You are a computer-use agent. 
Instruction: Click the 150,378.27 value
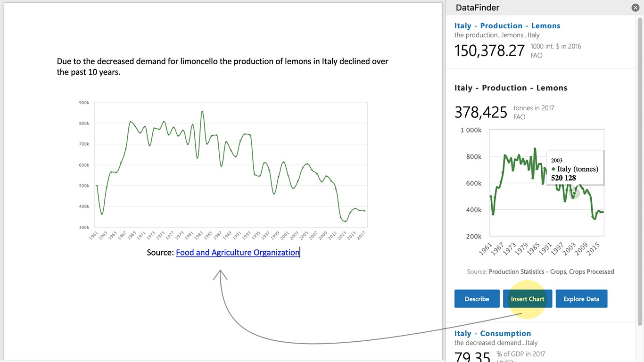point(489,50)
